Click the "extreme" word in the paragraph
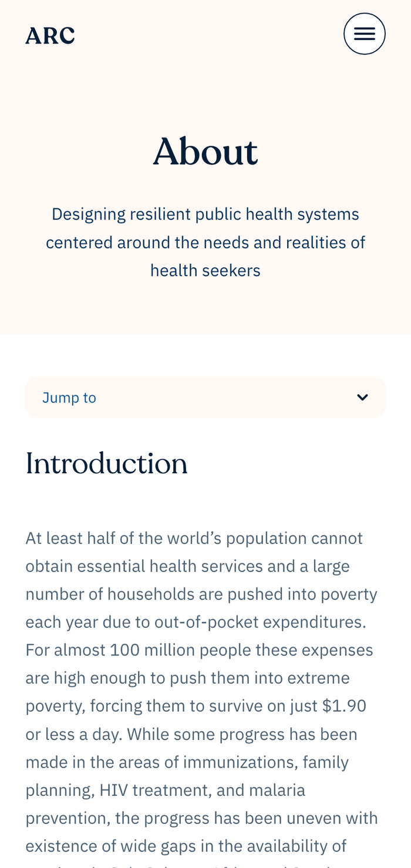This screenshot has height=868, width=411. click(318, 678)
